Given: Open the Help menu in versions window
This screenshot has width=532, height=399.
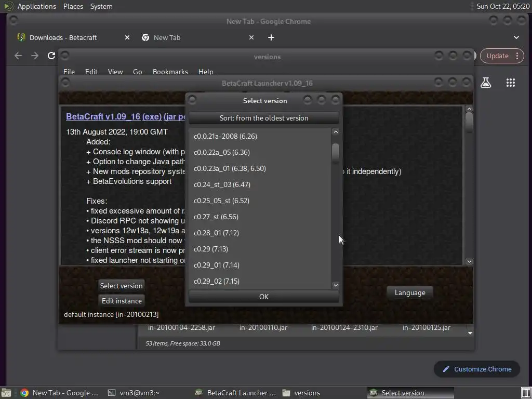Looking at the screenshot, I should pos(206,72).
